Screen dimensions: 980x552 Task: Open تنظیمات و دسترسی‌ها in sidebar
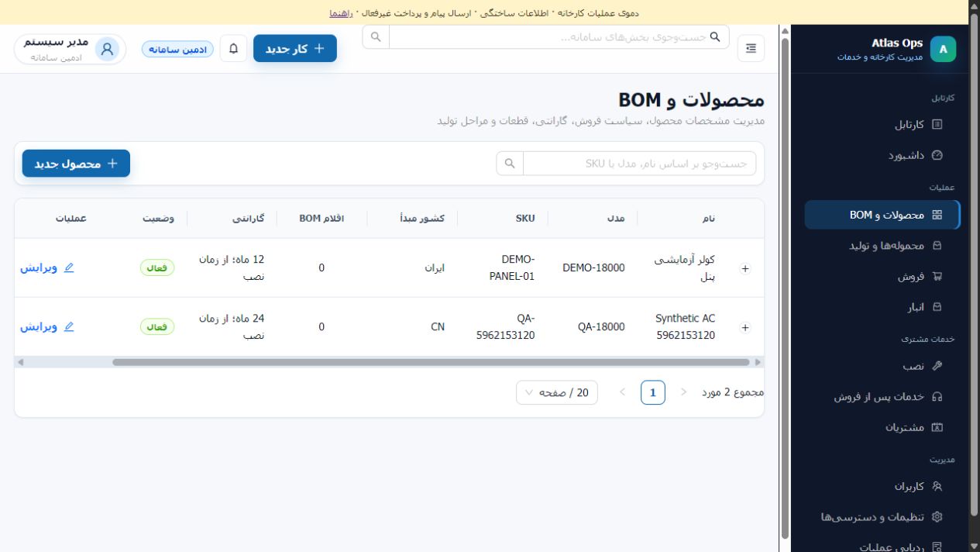[x=882, y=517]
